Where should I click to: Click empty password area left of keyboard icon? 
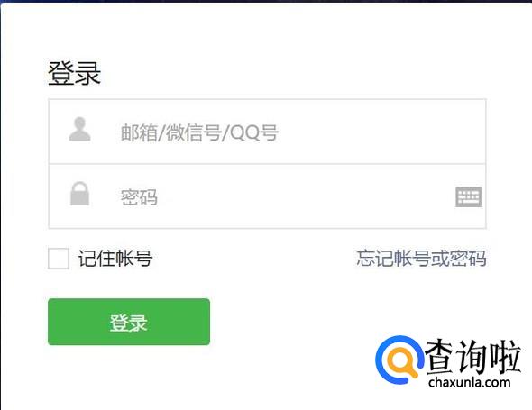tap(306, 196)
